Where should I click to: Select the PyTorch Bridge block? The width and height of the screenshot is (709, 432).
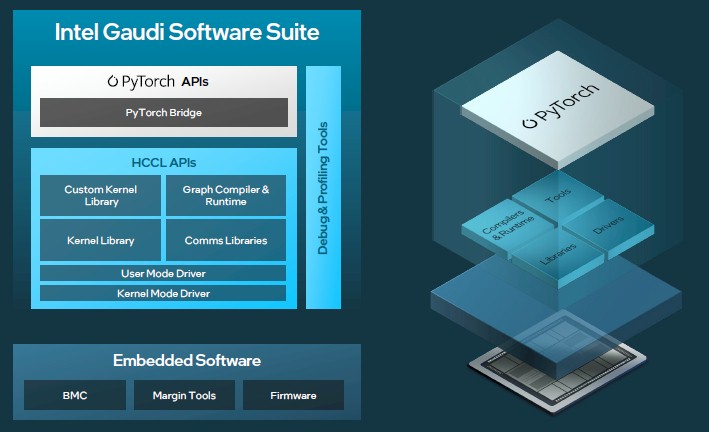click(164, 113)
